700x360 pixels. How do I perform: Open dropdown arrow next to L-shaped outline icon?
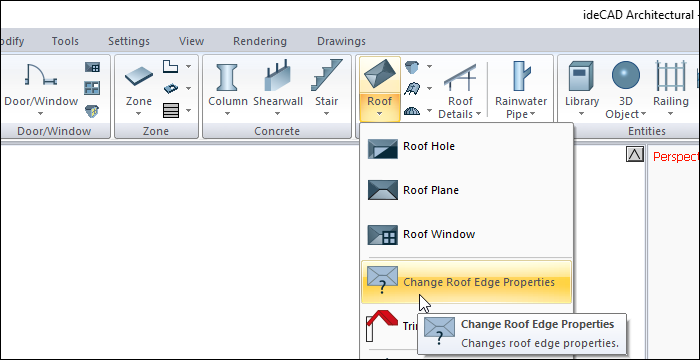click(188, 67)
